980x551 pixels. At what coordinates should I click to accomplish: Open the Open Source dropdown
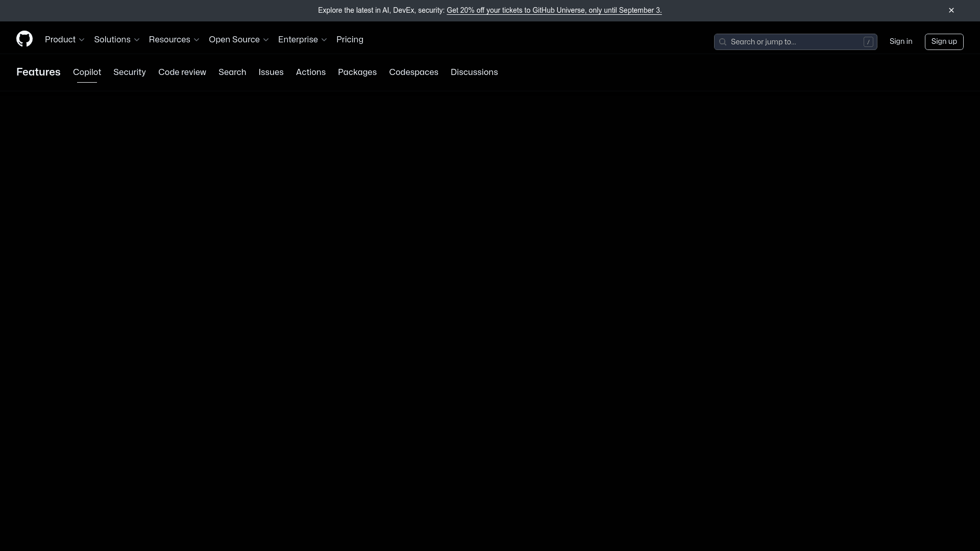click(238, 40)
